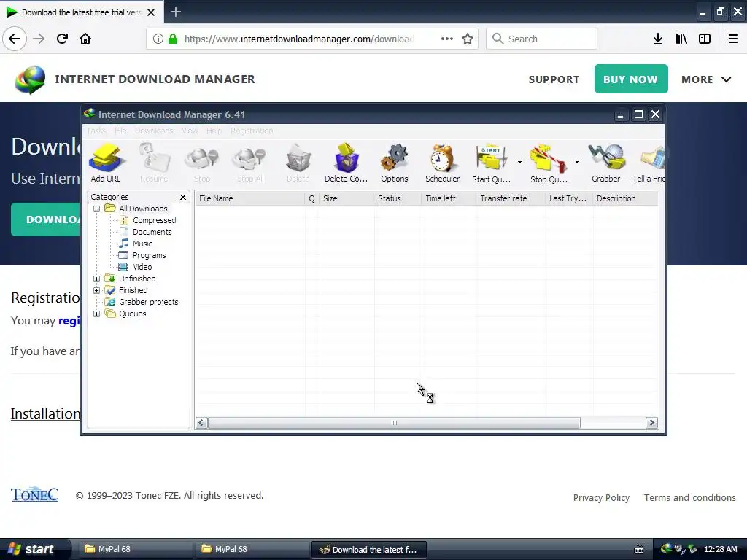The height and width of the screenshot is (560, 747).
Task: Open the browser downloads arrow
Action: coord(658,39)
